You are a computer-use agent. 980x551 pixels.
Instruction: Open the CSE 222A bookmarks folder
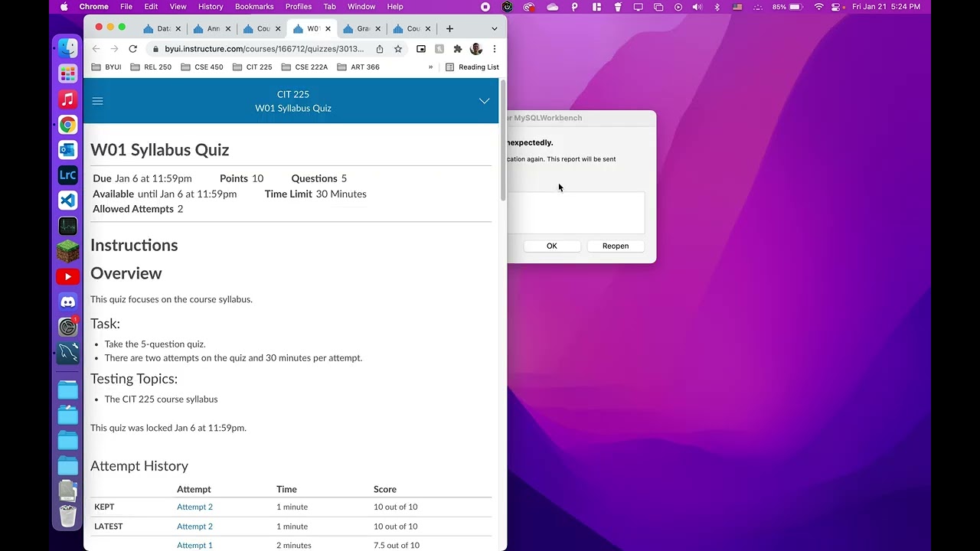[x=304, y=67]
